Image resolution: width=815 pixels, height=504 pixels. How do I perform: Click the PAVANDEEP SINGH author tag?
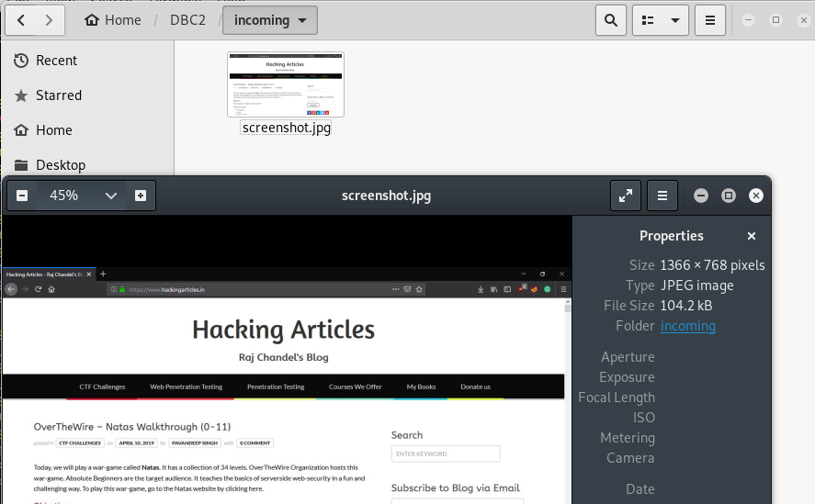pyautogui.click(x=195, y=443)
